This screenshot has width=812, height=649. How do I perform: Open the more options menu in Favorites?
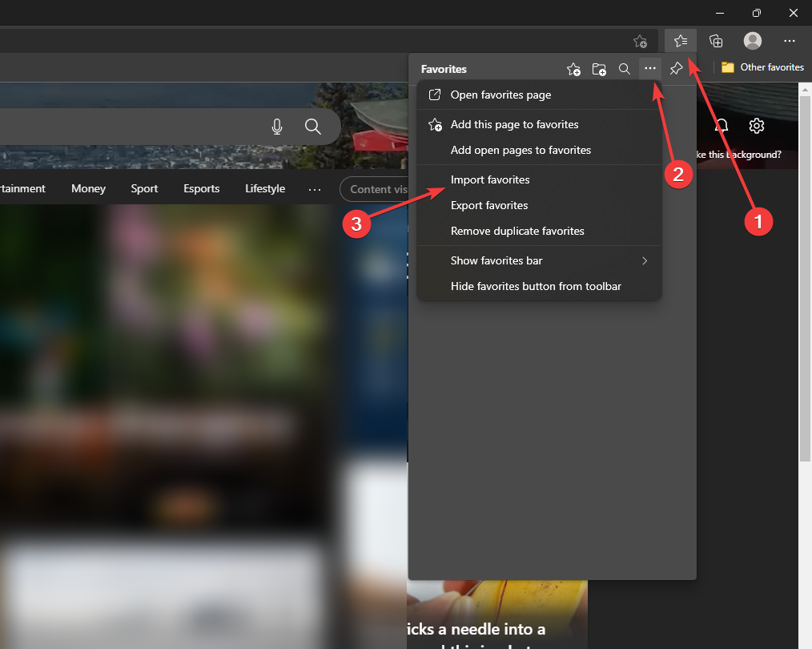[x=650, y=69]
